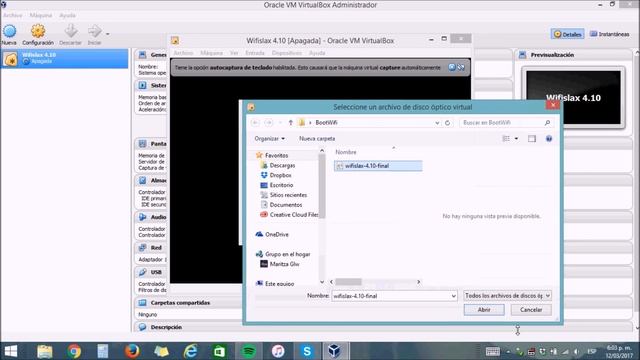Open the Windows Start button
640x360 pixels.
point(10,351)
